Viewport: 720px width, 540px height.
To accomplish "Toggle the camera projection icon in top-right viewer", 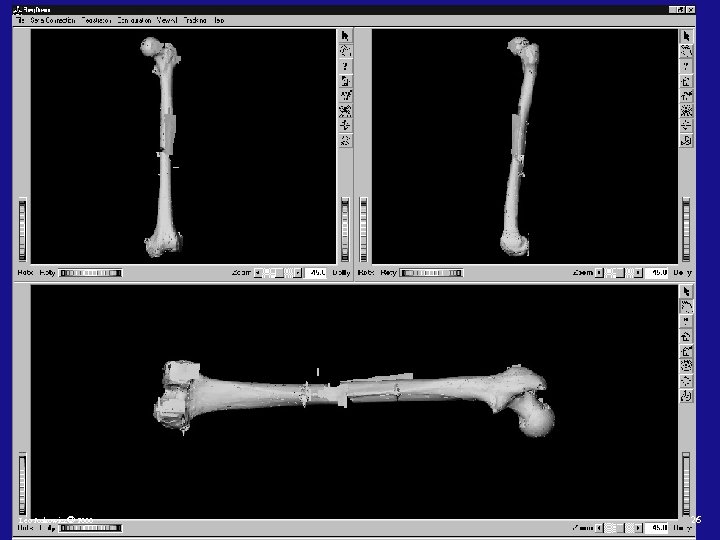I will [x=686, y=140].
